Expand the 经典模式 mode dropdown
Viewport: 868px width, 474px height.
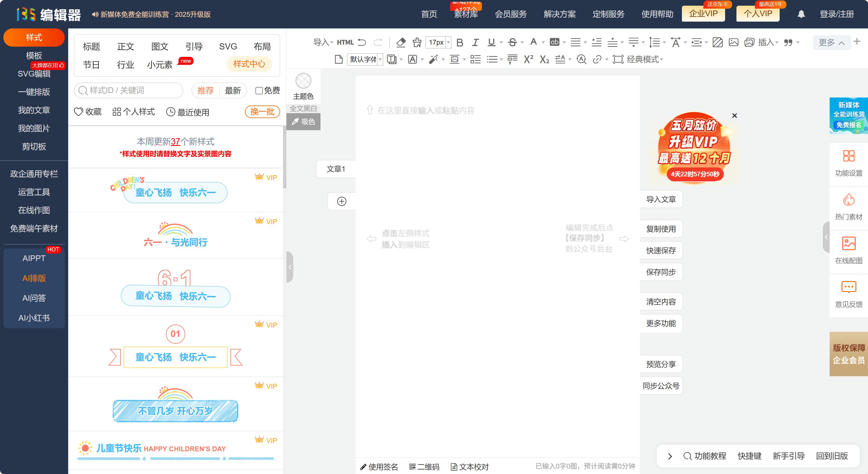[x=645, y=59]
